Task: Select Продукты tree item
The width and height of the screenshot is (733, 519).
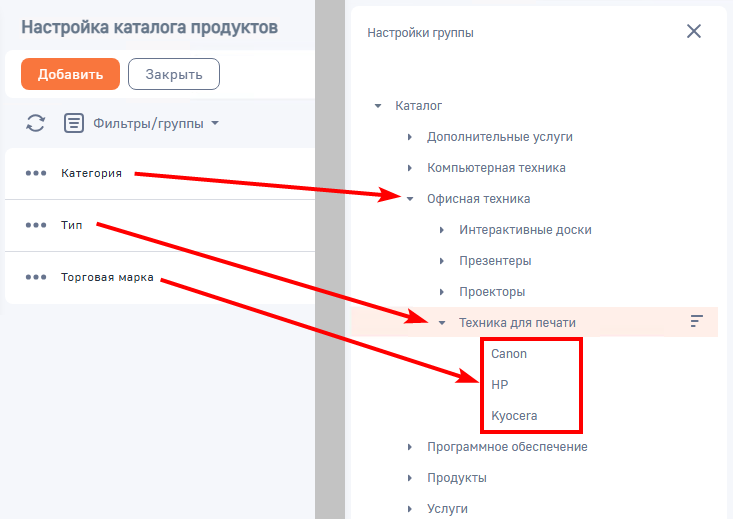Action: point(457,478)
